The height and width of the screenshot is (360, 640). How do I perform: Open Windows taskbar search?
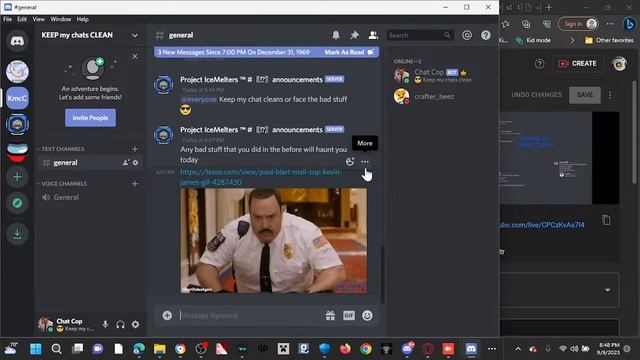pyautogui.click(x=56, y=349)
